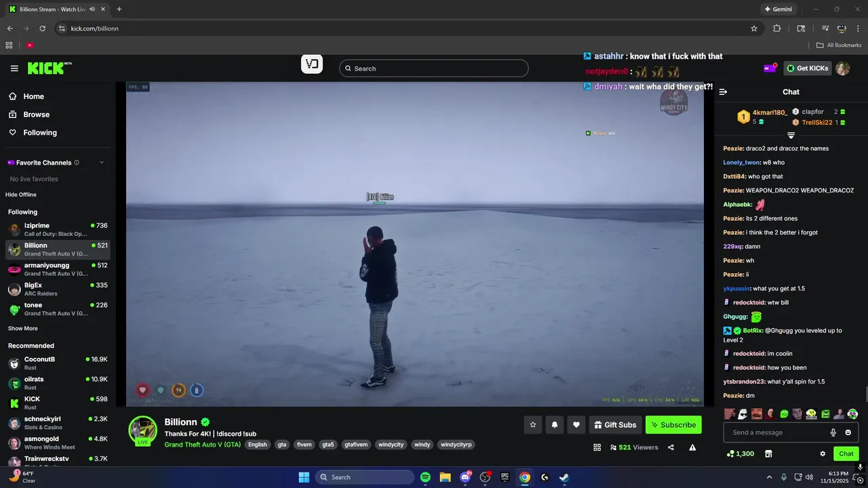Open the tonee channel

58,309
